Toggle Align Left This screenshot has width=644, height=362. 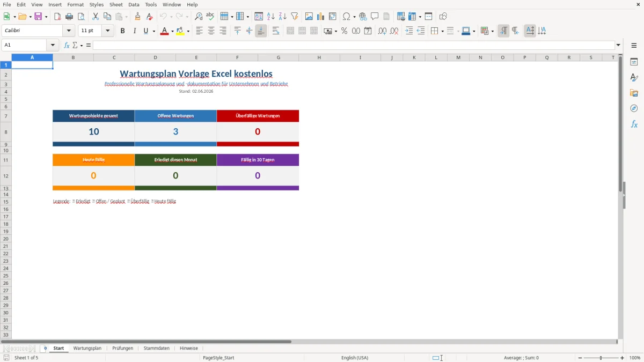coord(199,31)
